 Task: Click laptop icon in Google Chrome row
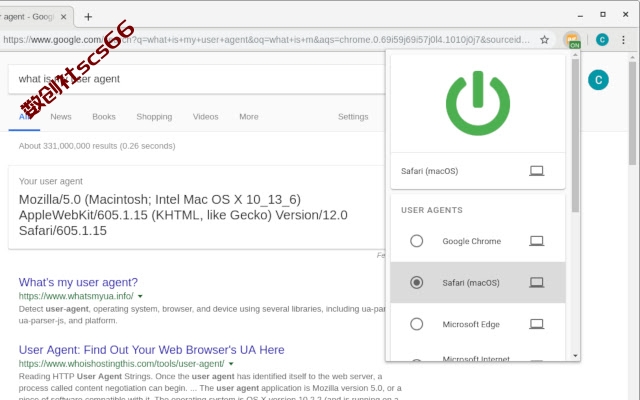click(x=536, y=241)
